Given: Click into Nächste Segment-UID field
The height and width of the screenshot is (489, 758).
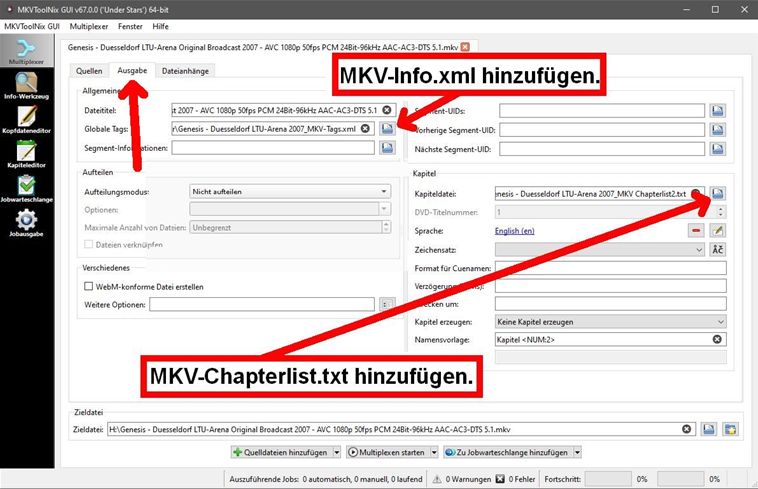Looking at the screenshot, I should click(602, 149).
